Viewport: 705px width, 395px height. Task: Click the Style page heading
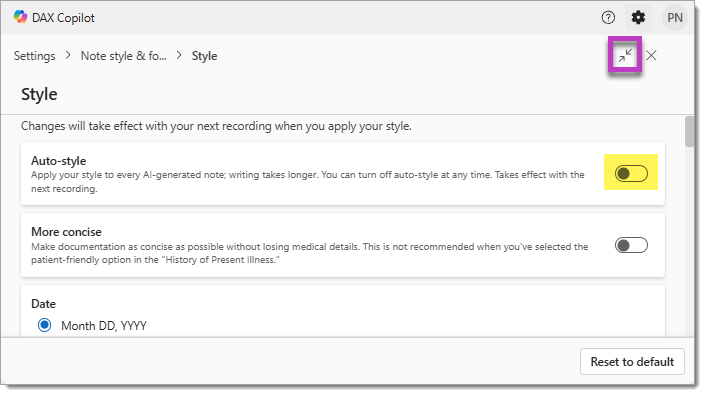[x=39, y=94]
